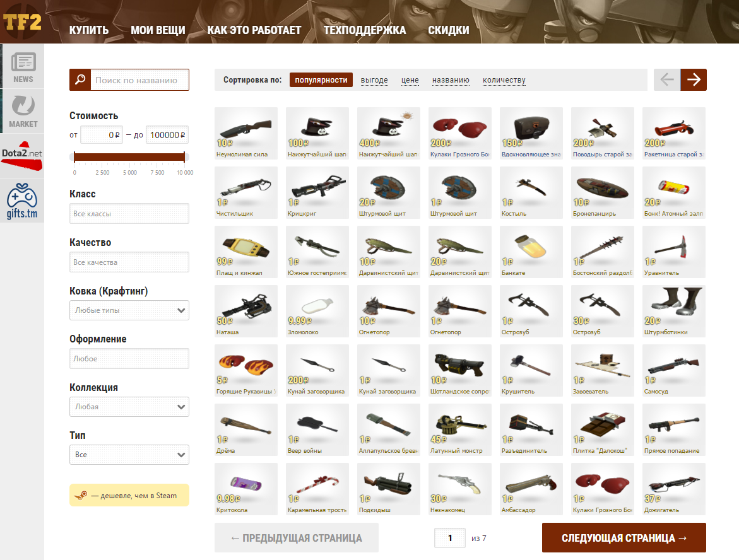739x560 pixels.
Task: Open the MARKET sidebar icon
Action: [23, 110]
